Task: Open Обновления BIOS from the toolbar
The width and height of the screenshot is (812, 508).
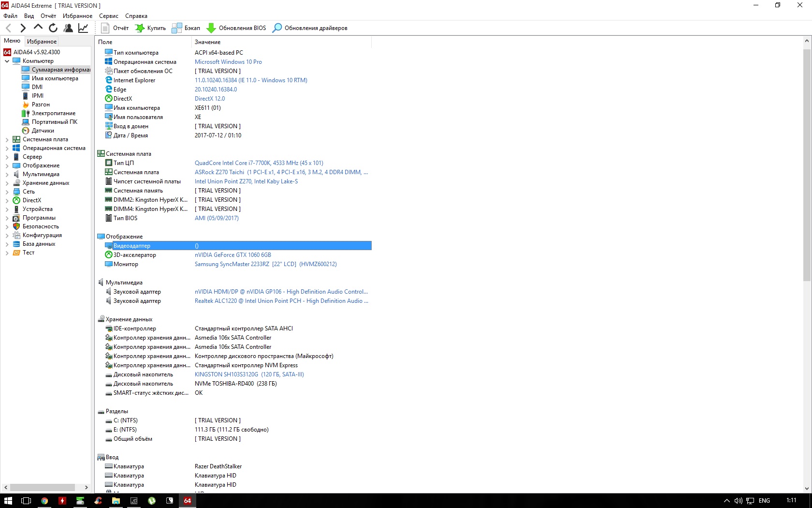Action: pos(236,28)
